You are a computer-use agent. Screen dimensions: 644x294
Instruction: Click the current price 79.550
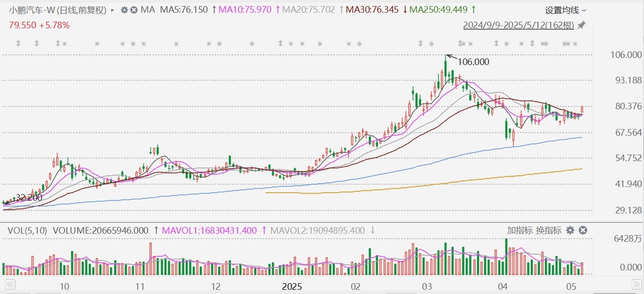[22, 25]
